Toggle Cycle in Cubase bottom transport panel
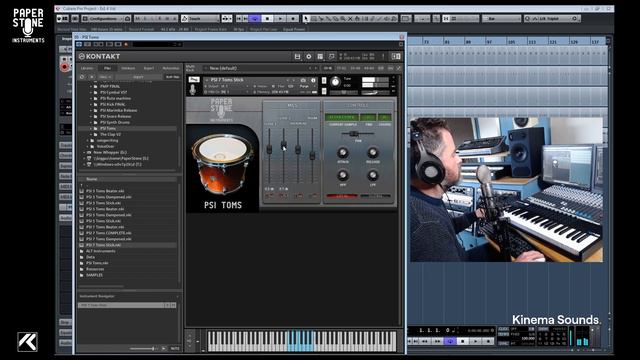Viewport: 640px width, 360px height. tap(450, 341)
